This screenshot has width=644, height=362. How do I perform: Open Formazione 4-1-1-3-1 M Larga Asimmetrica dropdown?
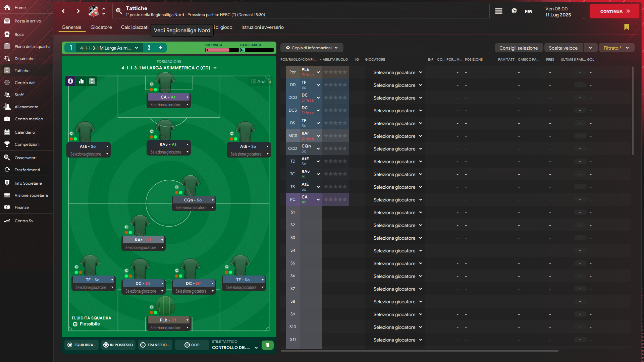point(169,68)
